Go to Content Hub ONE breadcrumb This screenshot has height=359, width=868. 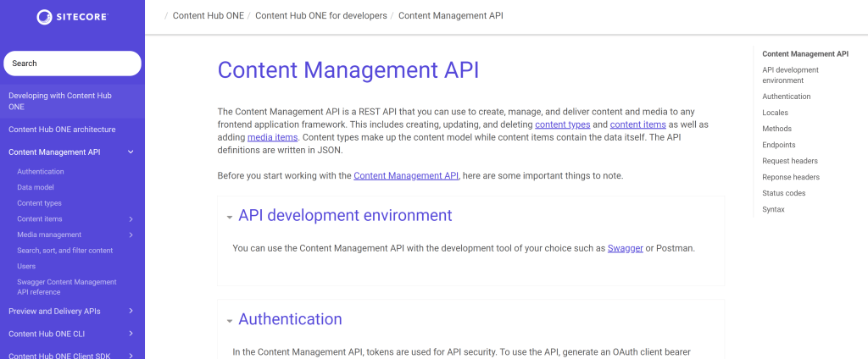point(208,16)
